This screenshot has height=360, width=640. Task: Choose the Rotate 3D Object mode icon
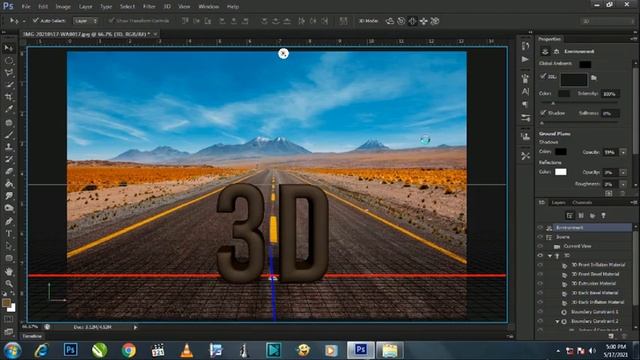[390, 21]
